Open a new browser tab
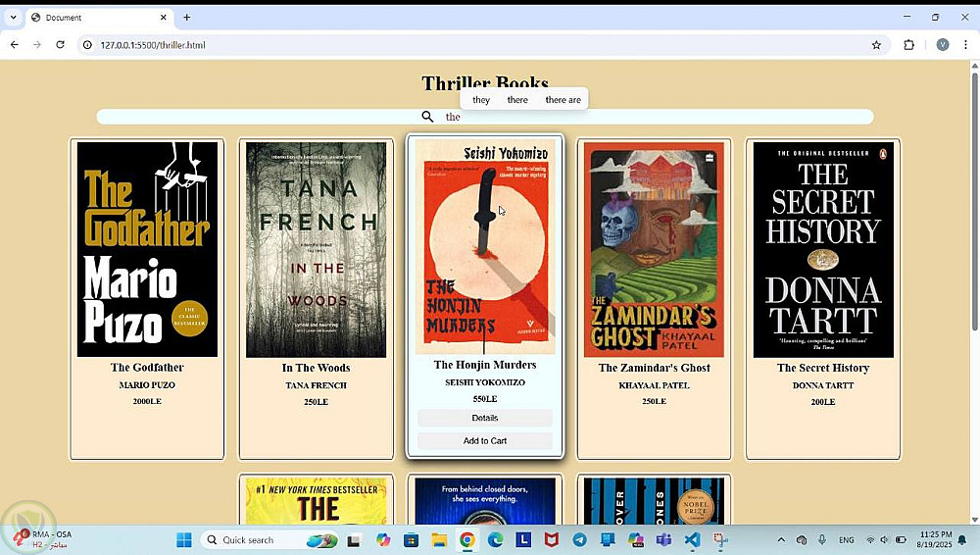The height and width of the screenshot is (555, 980). (186, 18)
